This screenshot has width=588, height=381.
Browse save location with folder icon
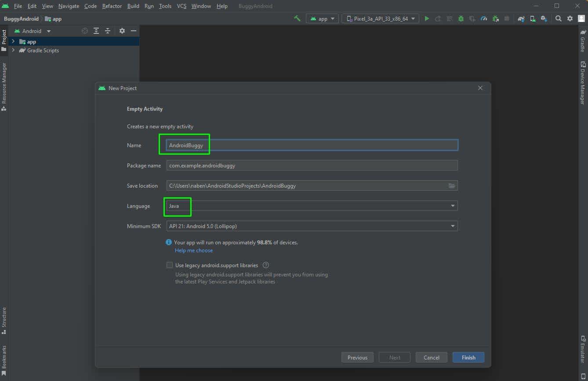452,186
